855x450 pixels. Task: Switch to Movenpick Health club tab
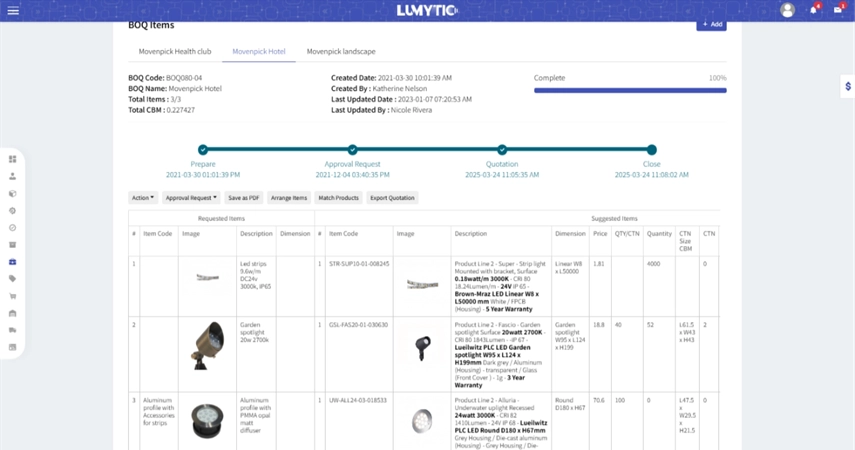[175, 51]
